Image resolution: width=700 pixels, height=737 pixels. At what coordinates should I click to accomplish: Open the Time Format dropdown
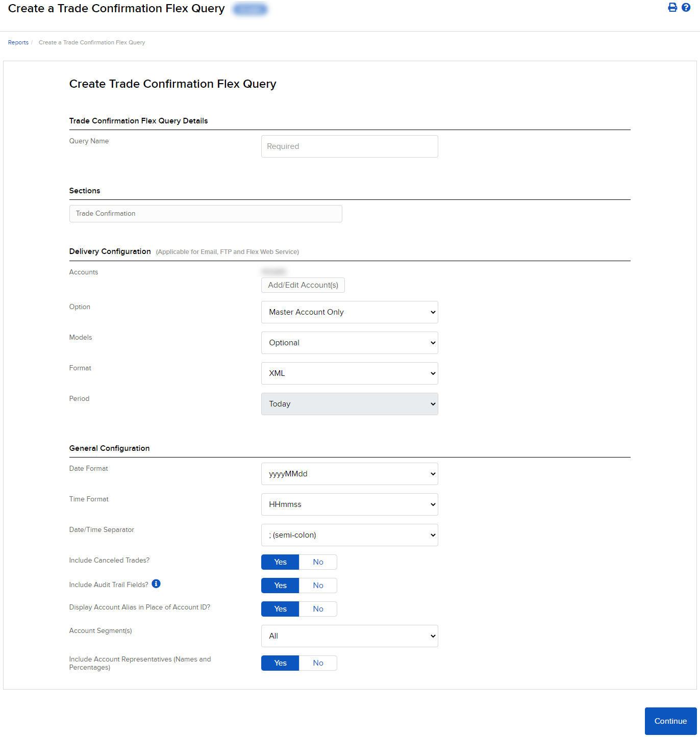pyautogui.click(x=349, y=504)
